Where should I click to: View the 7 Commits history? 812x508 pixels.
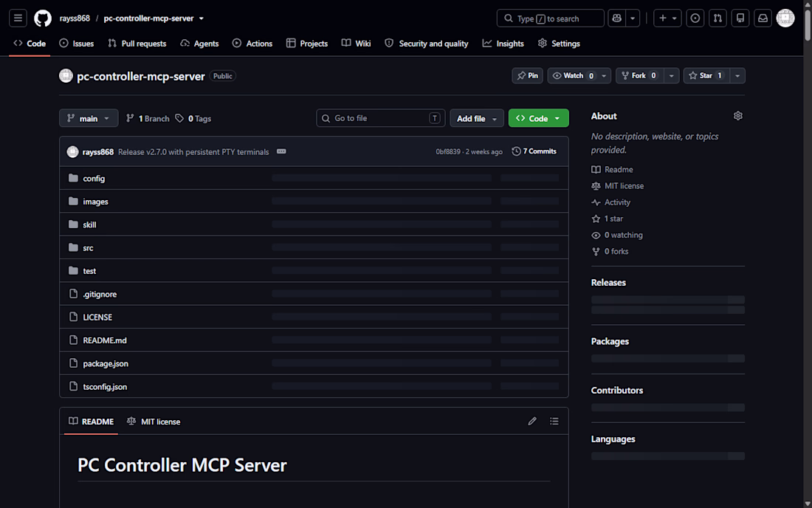click(534, 151)
